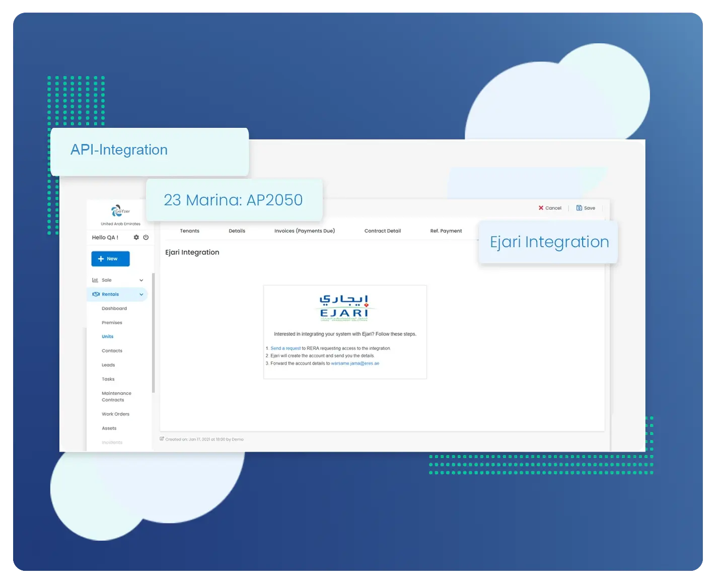
Task: Click the power logout icon
Action: 146,237
